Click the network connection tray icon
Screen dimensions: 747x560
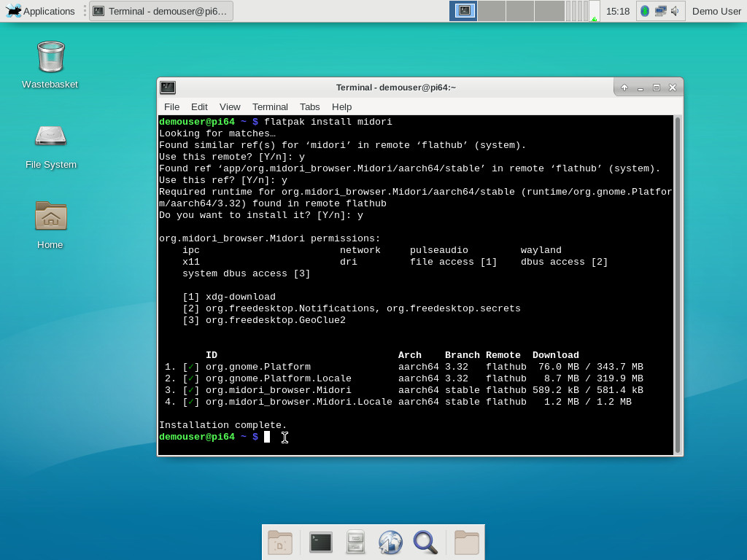(x=660, y=11)
